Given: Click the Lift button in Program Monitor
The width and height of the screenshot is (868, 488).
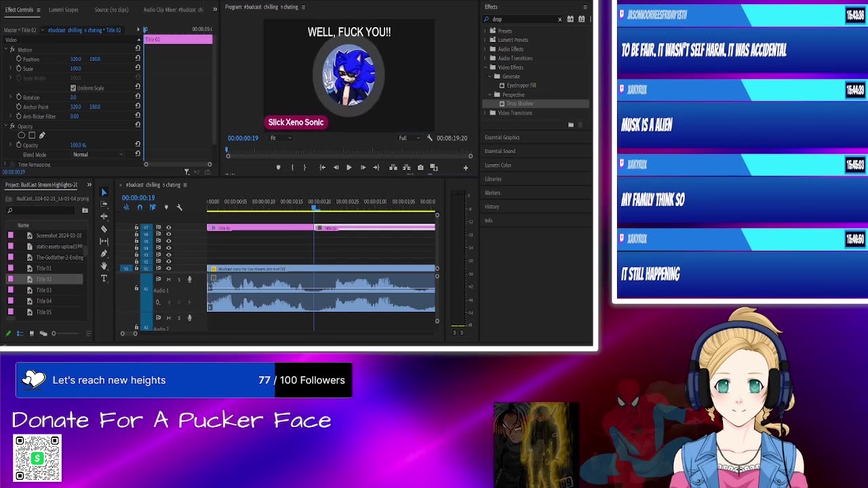Looking at the screenshot, I should click(x=393, y=167).
